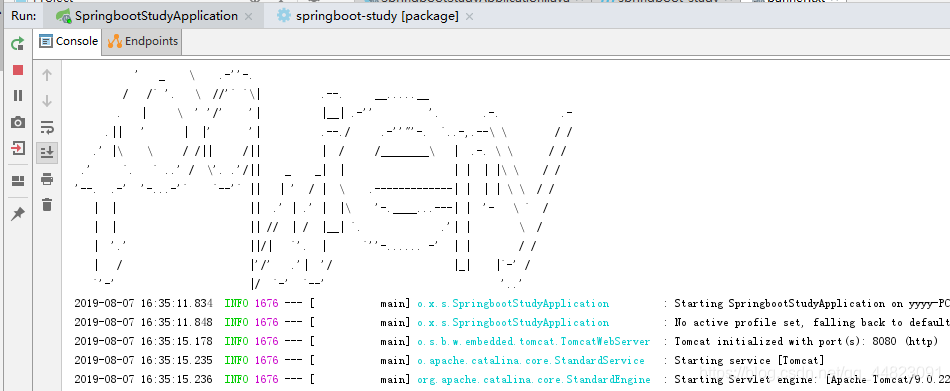Click the Run: tool window label
Viewport: 950px width, 391px height.
(x=24, y=16)
